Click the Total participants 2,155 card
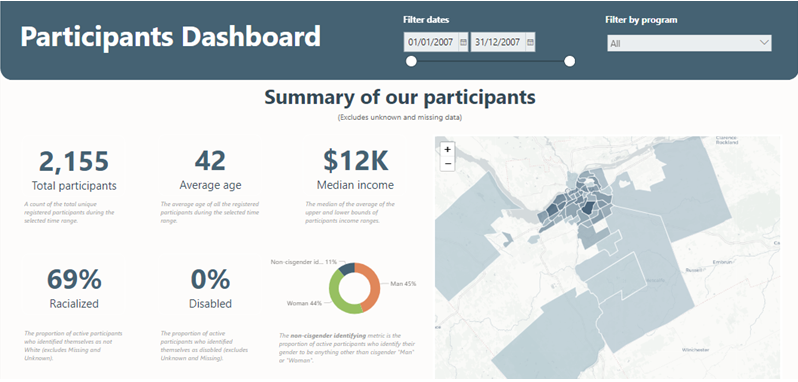 click(74, 171)
